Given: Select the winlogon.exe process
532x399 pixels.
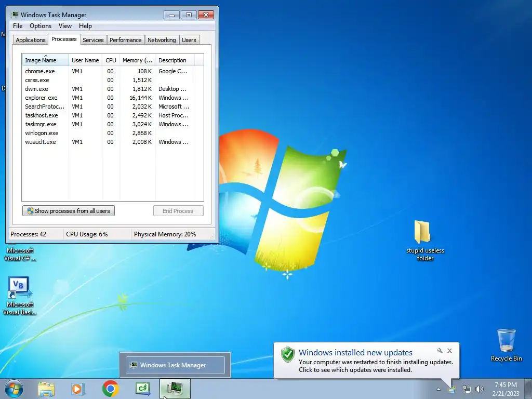Looking at the screenshot, I should [x=113, y=133].
